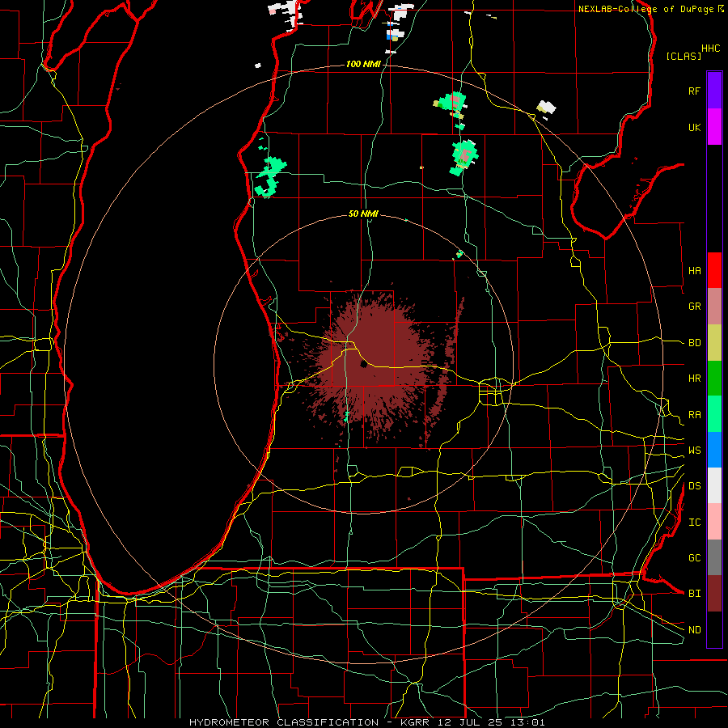Click the red HA hail legend swatch
The height and width of the screenshot is (728, 728).
(714, 270)
